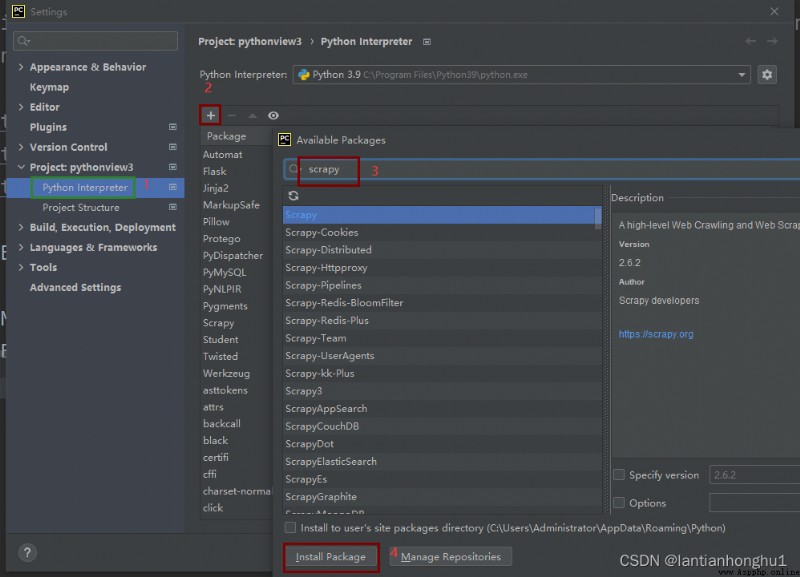The image size is (800, 577).
Task: Check Install to user's site packages directory
Action: 290,528
